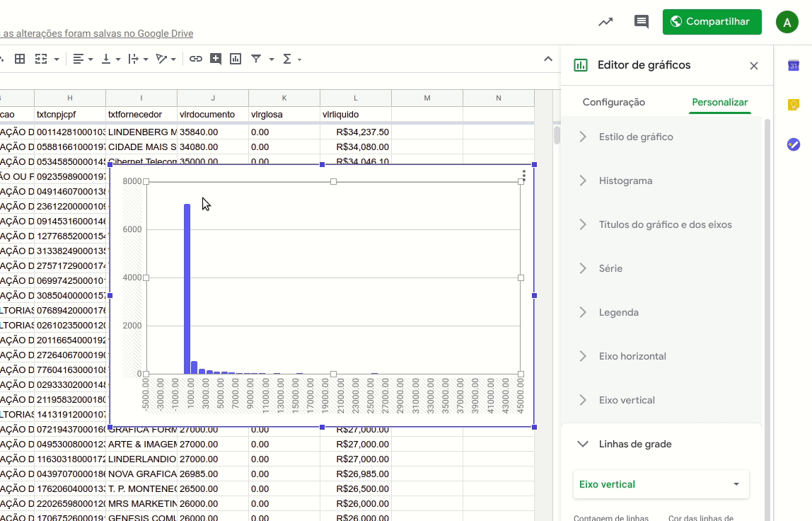The width and height of the screenshot is (812, 521).
Task: Expand the Estilo de gráfico section
Action: (636, 137)
